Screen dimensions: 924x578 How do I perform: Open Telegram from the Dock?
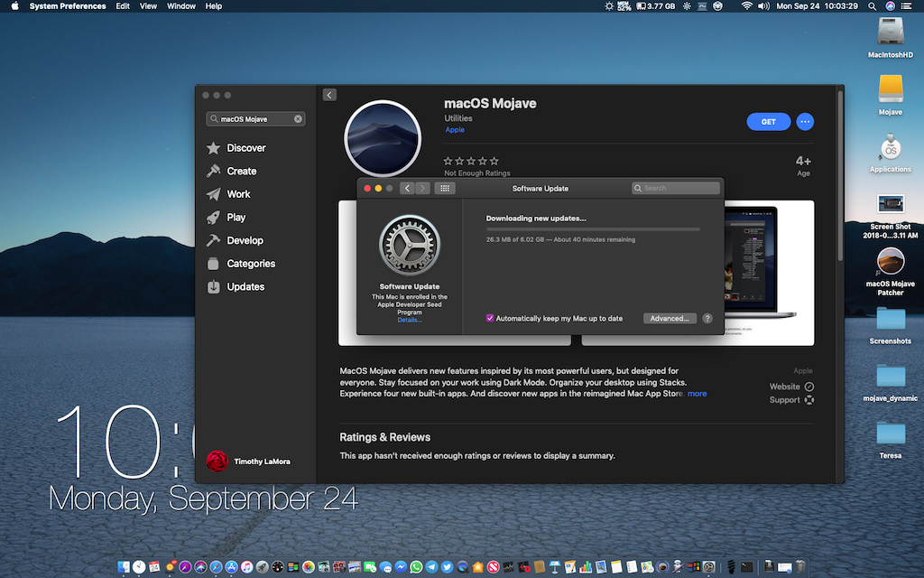431,567
